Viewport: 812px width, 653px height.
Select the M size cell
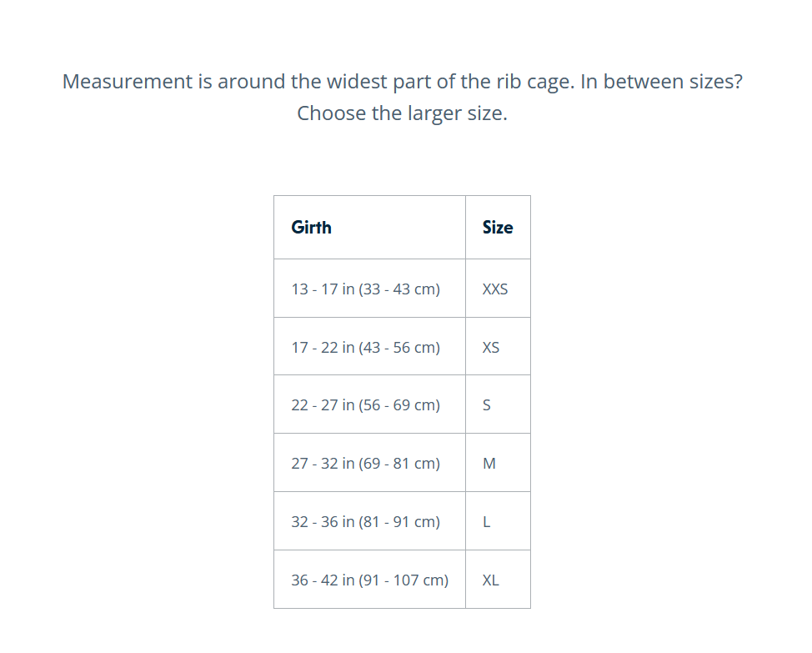coord(498,463)
